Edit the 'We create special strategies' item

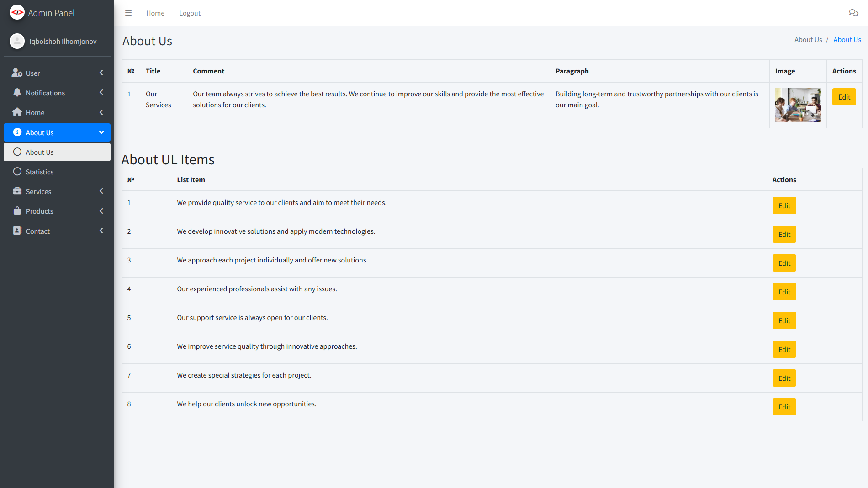784,378
